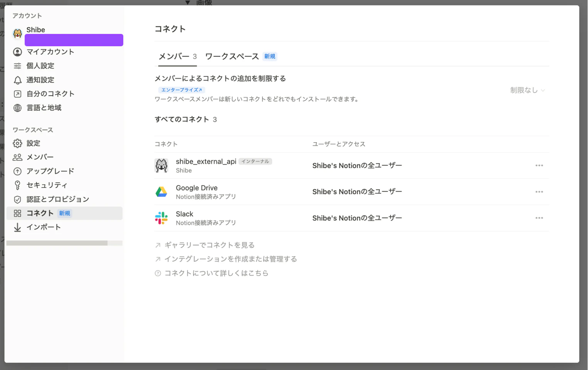Click the workspace 設定 gear icon
This screenshot has width=588, height=370.
pos(17,143)
